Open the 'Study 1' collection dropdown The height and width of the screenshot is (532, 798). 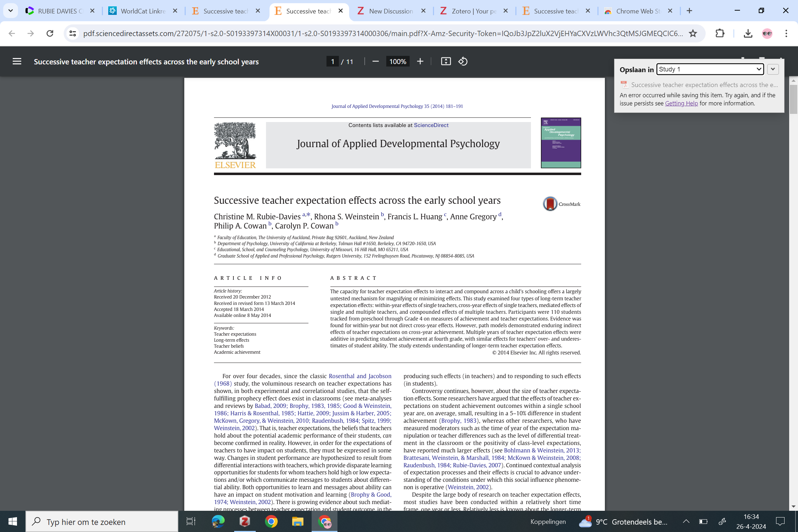(x=710, y=69)
